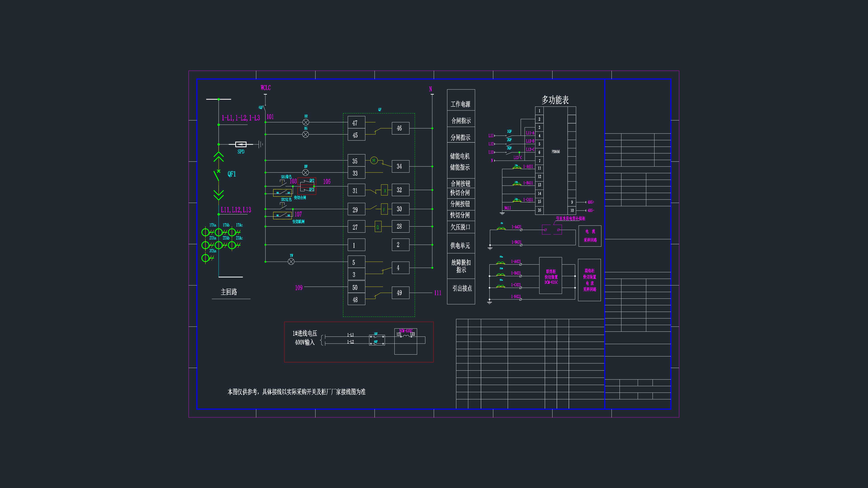868x488 pixels.
Task: Click the 快切跳闸 label under contact
Action: 299,222
